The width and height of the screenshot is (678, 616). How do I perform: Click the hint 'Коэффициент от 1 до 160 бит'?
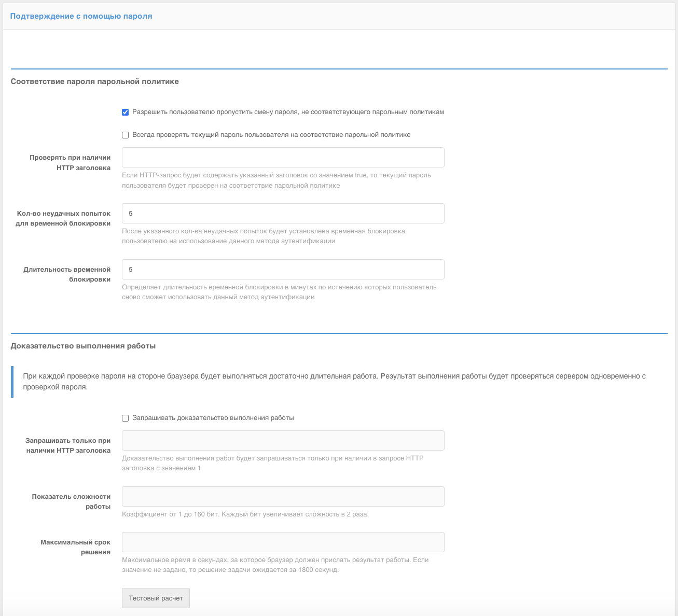point(245,514)
